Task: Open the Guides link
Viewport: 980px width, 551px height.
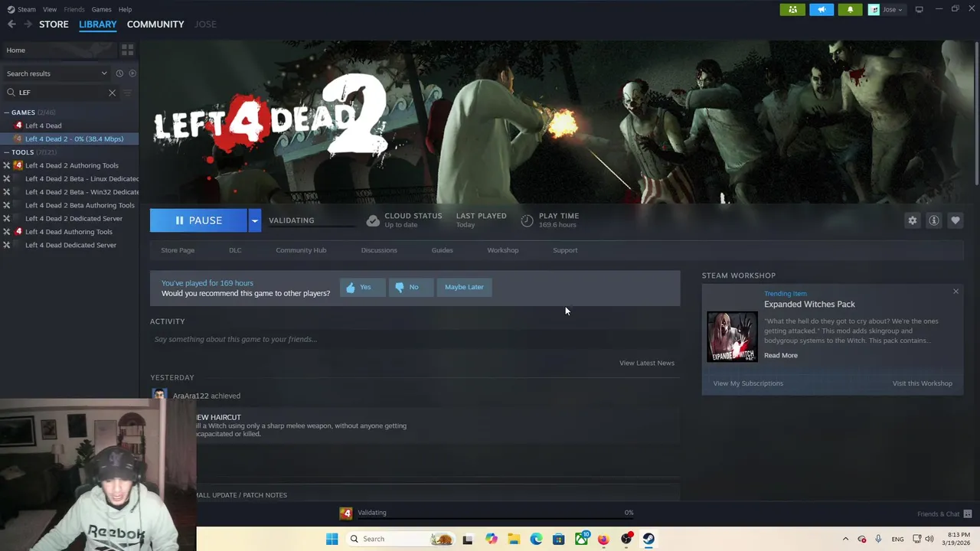Action: (x=442, y=250)
